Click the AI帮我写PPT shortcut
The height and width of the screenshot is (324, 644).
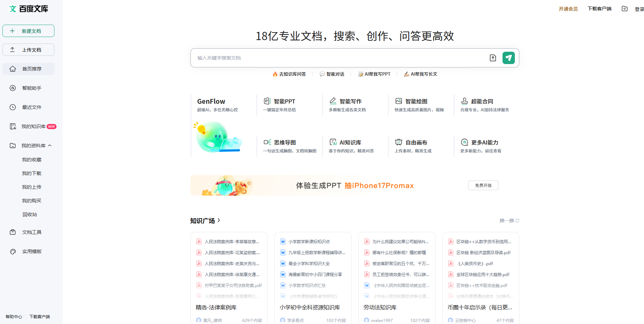374,74
